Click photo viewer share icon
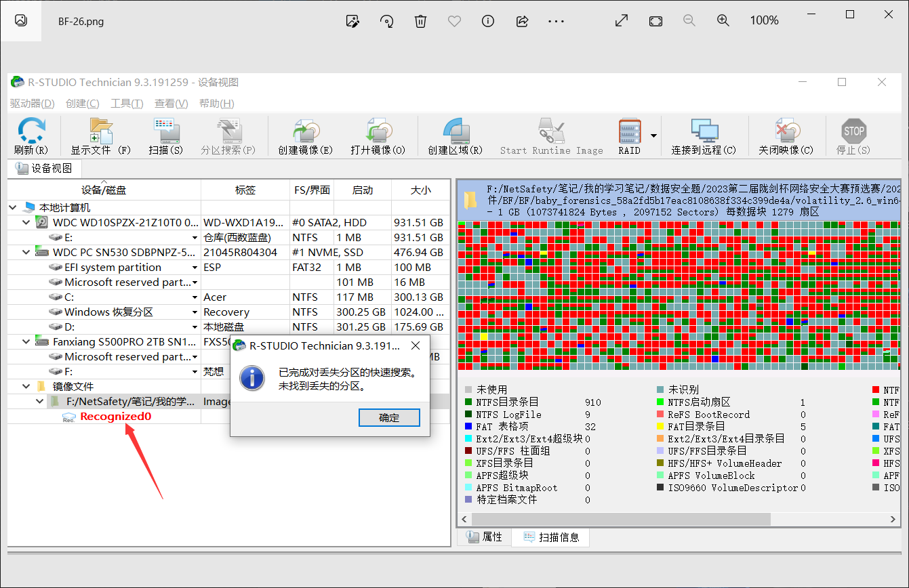The width and height of the screenshot is (909, 588). tap(522, 21)
